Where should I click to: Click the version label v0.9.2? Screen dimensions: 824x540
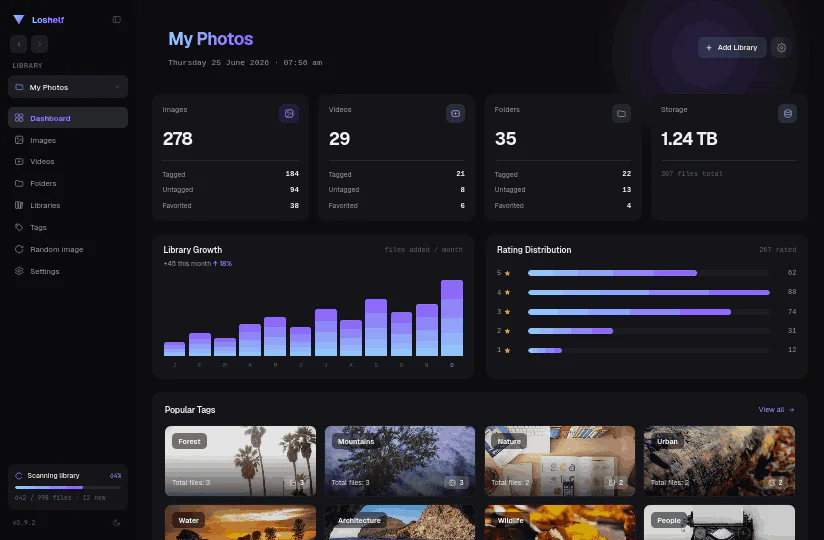(24, 523)
